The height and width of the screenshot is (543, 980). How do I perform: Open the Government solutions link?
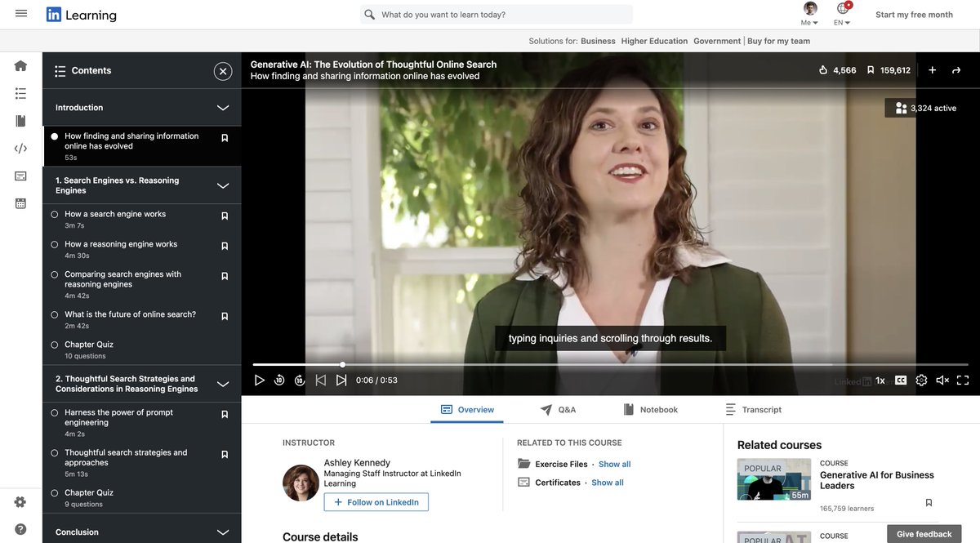pyautogui.click(x=717, y=41)
